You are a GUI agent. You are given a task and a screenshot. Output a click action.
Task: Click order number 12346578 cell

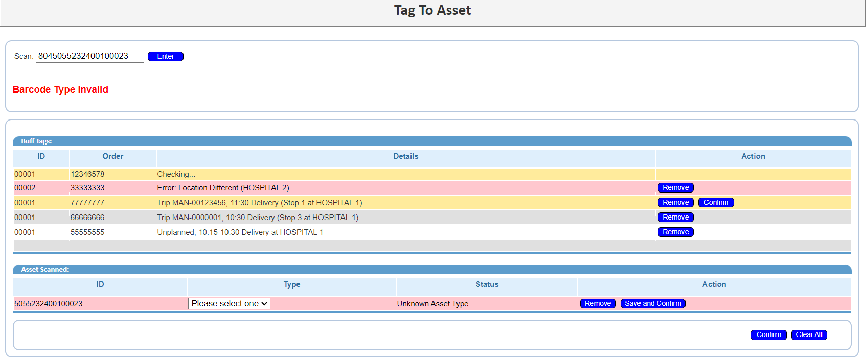point(112,174)
